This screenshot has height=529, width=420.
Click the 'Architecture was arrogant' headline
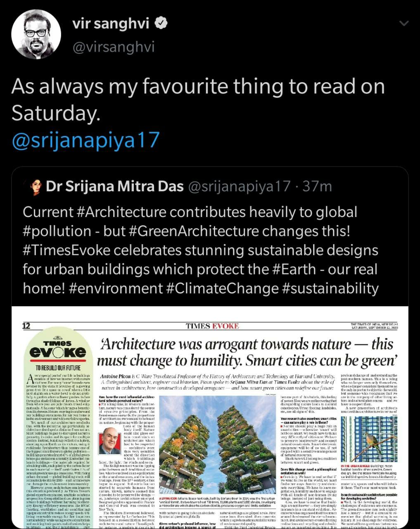click(247, 352)
